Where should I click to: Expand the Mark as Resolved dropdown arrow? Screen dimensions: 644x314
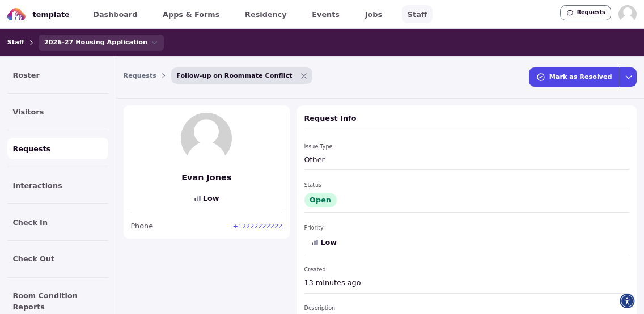click(628, 77)
